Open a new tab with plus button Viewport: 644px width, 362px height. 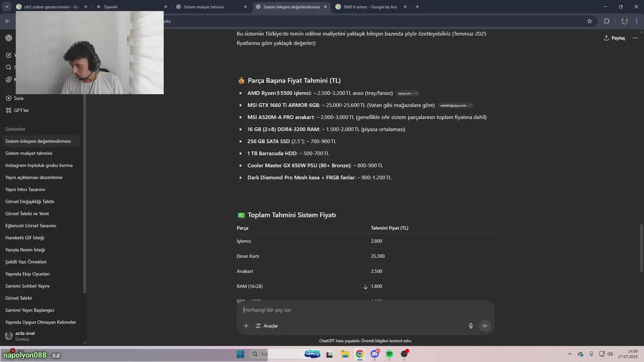[x=417, y=7]
